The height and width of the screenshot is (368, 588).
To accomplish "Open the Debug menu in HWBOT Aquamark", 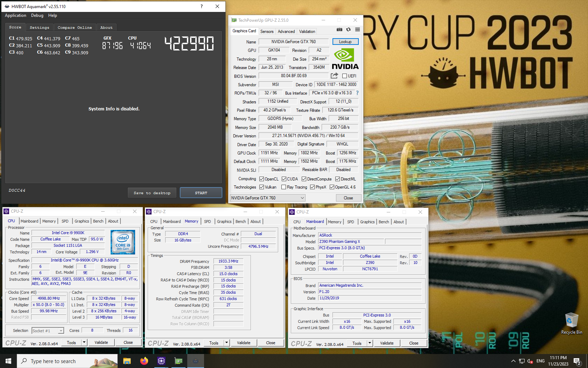I will [x=37, y=15].
